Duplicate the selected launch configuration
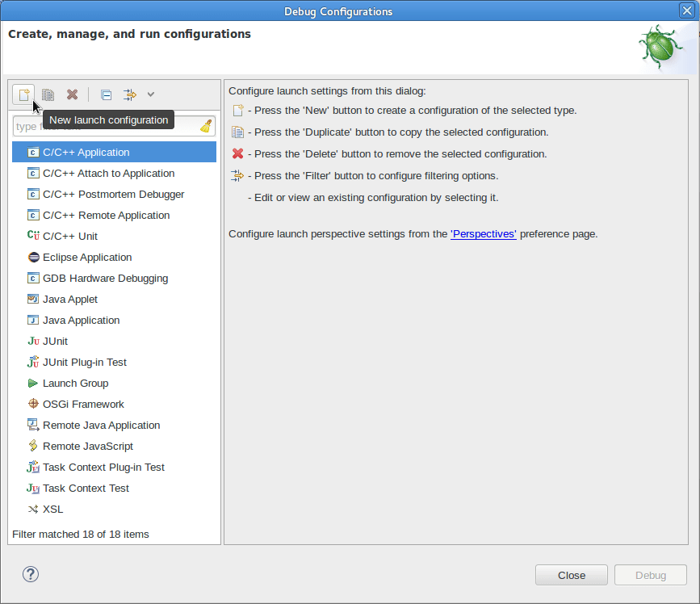The image size is (700, 604). (48, 94)
